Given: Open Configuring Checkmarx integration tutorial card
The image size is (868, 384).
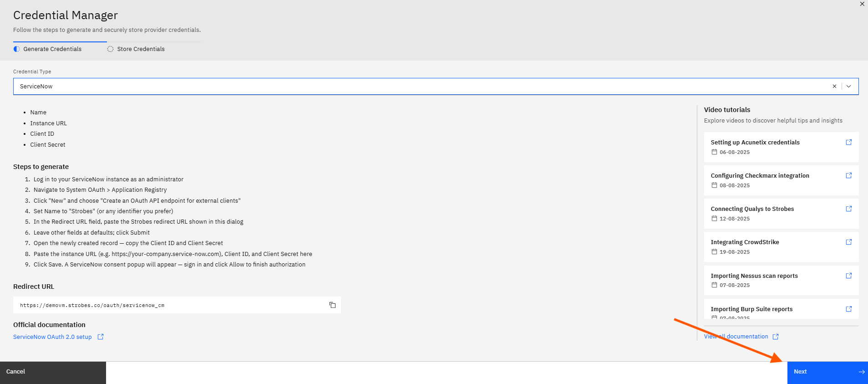Looking at the screenshot, I should tap(782, 180).
